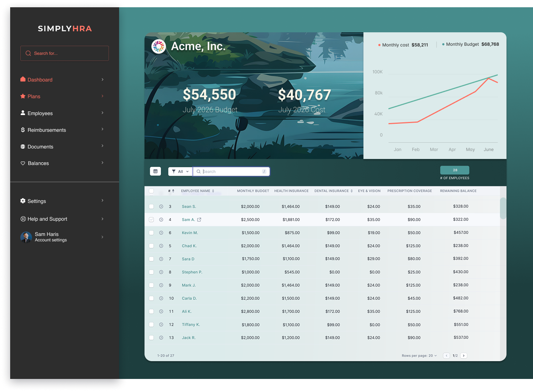Click the row action icon for Mark J.
This screenshot has width=533, height=392.
click(161, 285)
